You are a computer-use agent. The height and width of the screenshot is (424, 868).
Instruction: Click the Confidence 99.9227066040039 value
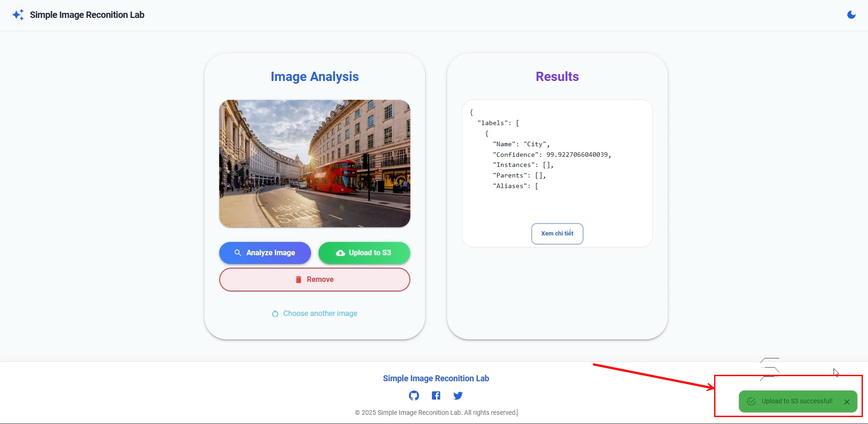pos(577,155)
